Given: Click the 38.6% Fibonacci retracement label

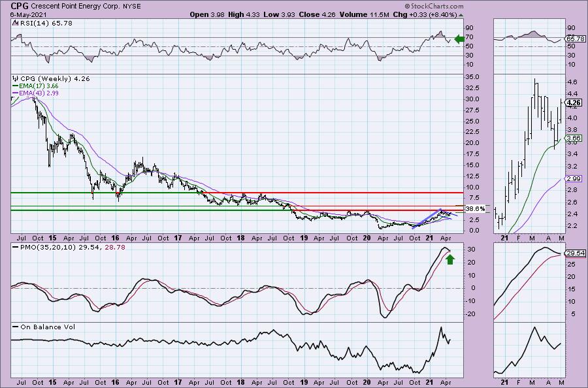Looking at the screenshot, I should pyautogui.click(x=475, y=208).
